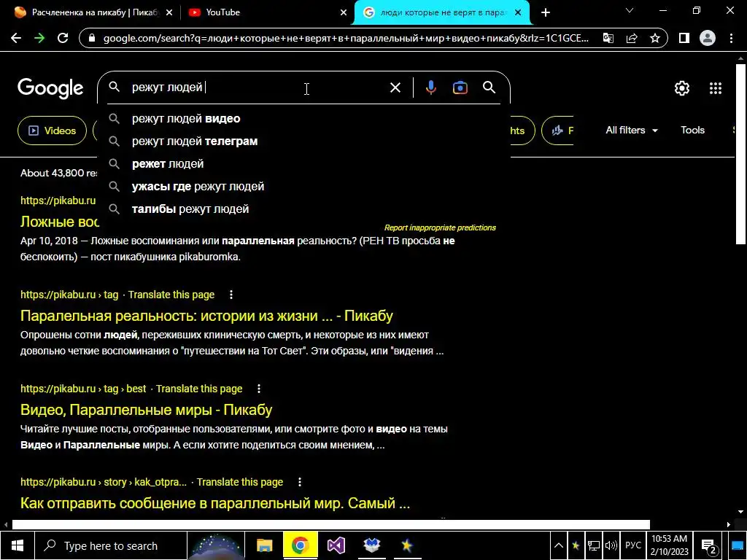
Task: Open options for the kak_otpra... result
Action: pyautogui.click(x=300, y=482)
